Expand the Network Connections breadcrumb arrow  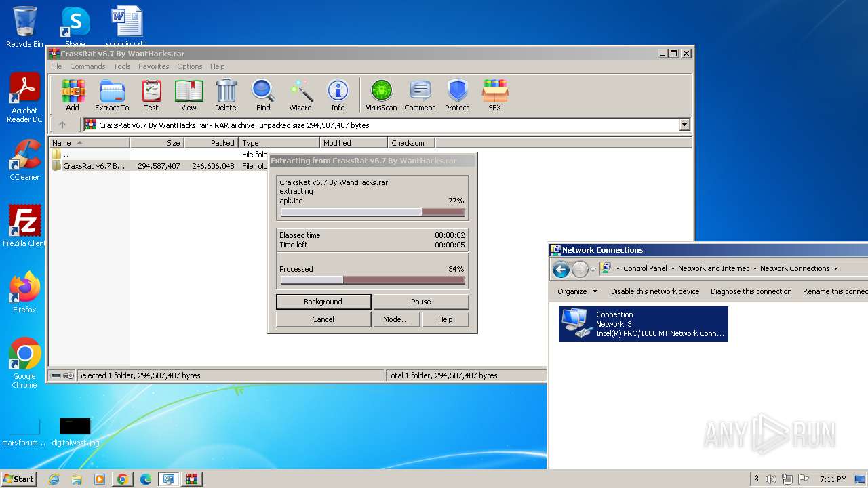pos(835,269)
